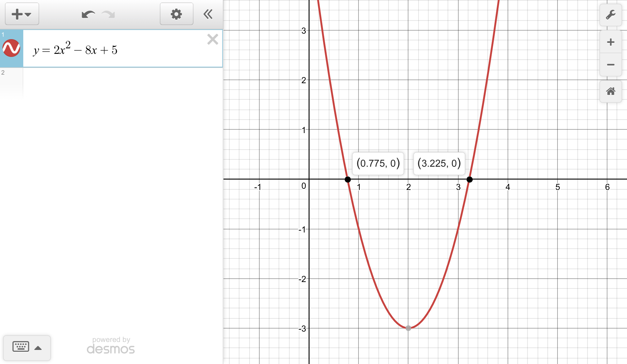Open the powered by Desmos link
The width and height of the screenshot is (627, 364).
111,346
